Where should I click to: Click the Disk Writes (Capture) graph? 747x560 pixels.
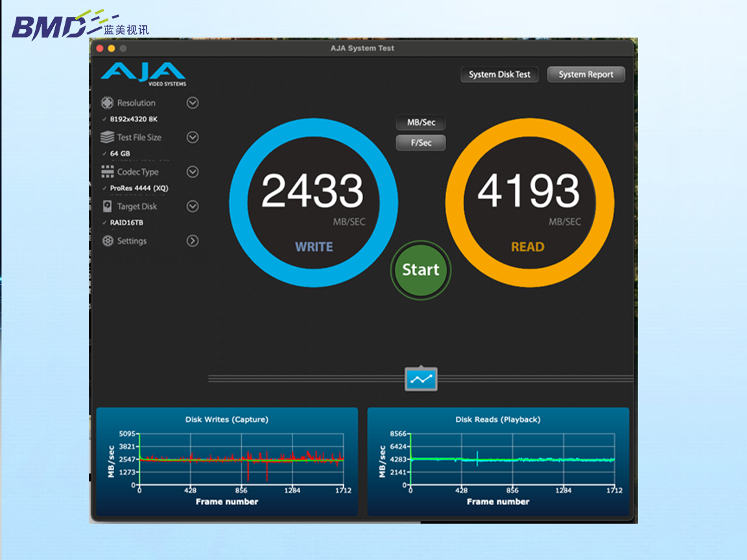pyautogui.click(x=227, y=461)
